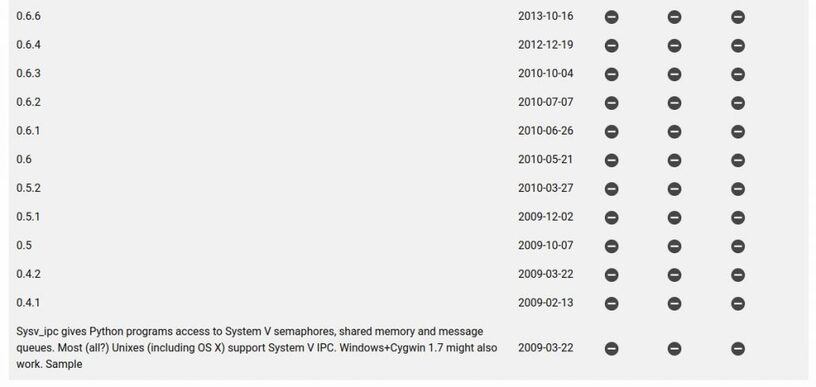
Task: Click first minus icon in 0.6.6 row
Action: (611, 17)
